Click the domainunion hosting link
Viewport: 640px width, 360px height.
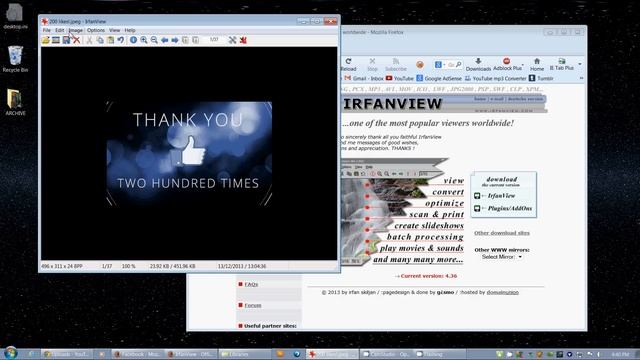(x=502, y=292)
